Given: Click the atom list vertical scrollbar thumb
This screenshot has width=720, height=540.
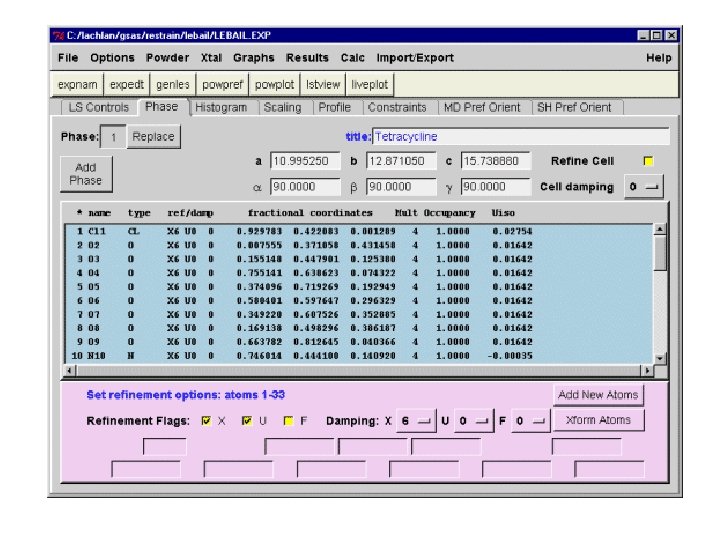Looking at the screenshot, I should [660, 253].
